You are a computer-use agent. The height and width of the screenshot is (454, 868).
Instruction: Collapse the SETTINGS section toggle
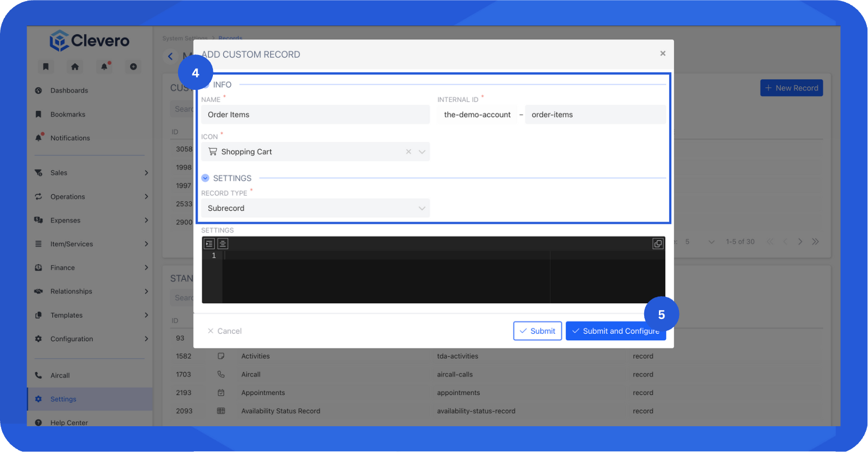coord(205,178)
